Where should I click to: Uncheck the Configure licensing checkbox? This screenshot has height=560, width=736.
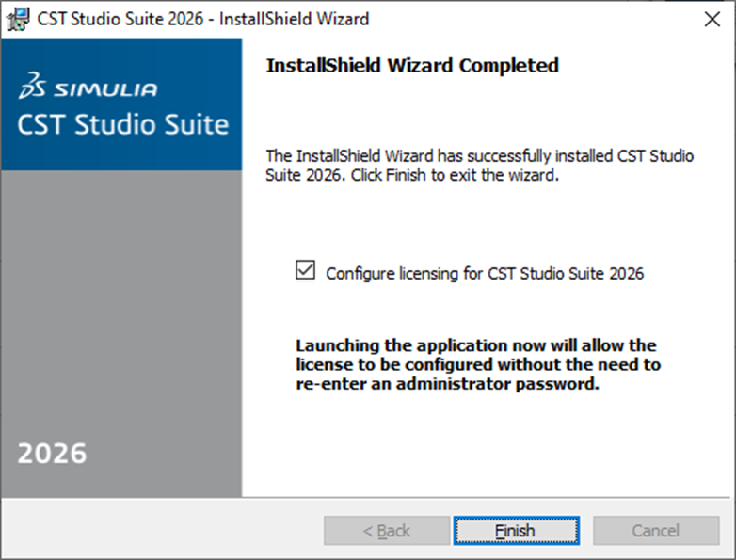305,272
